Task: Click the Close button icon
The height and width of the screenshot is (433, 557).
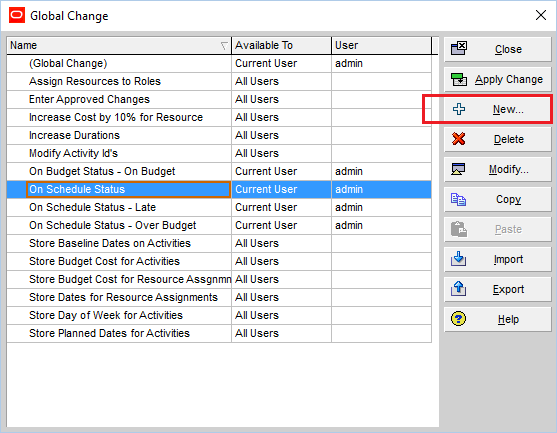Action: 459,48
